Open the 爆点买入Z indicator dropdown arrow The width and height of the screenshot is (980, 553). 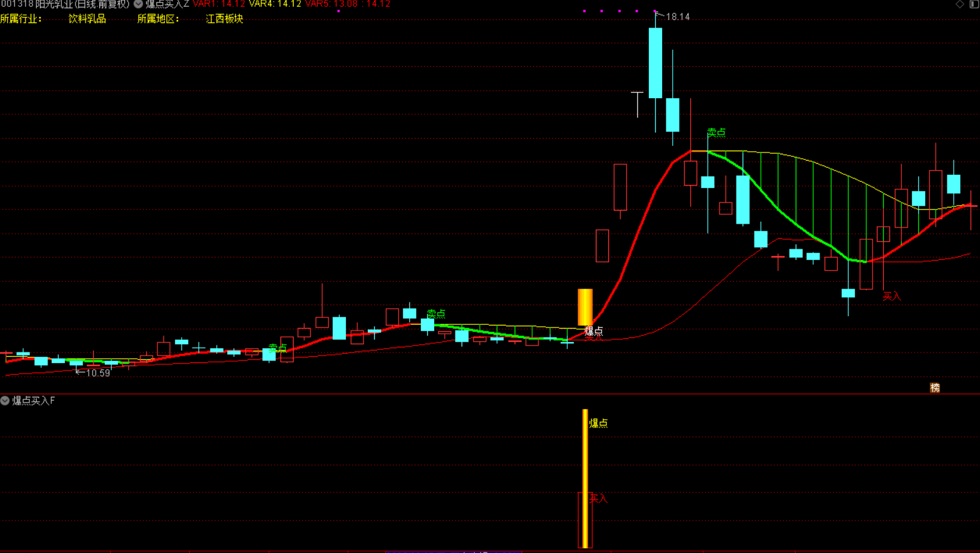pyautogui.click(x=138, y=4)
